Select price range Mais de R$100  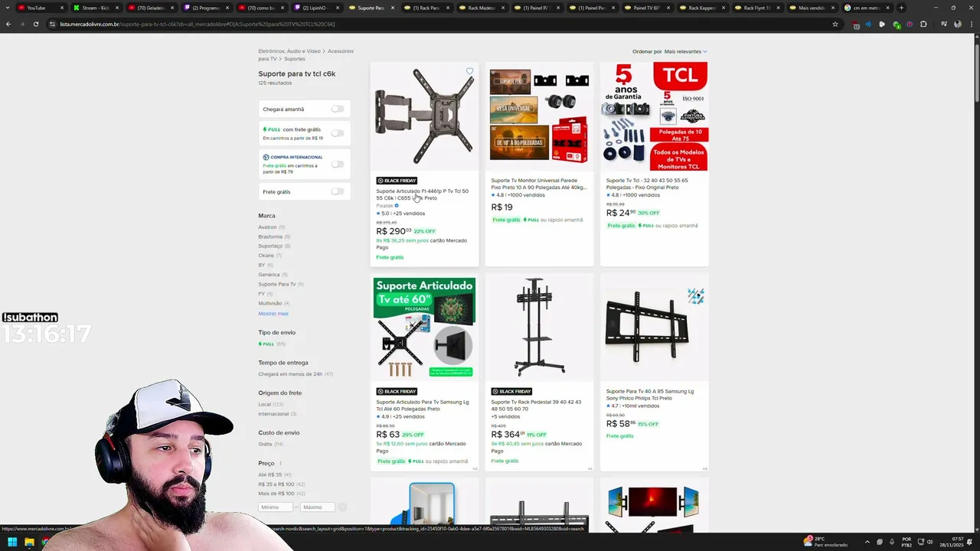coord(276,494)
